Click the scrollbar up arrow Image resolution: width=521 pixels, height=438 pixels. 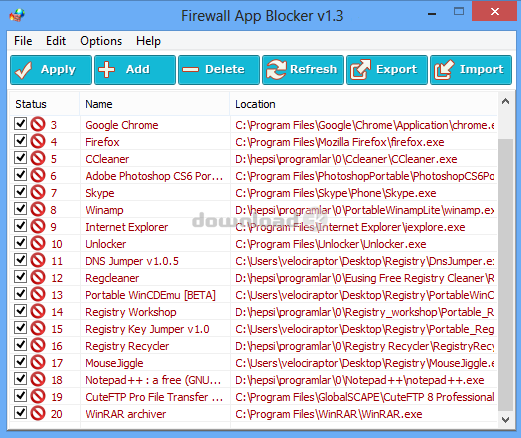click(505, 101)
